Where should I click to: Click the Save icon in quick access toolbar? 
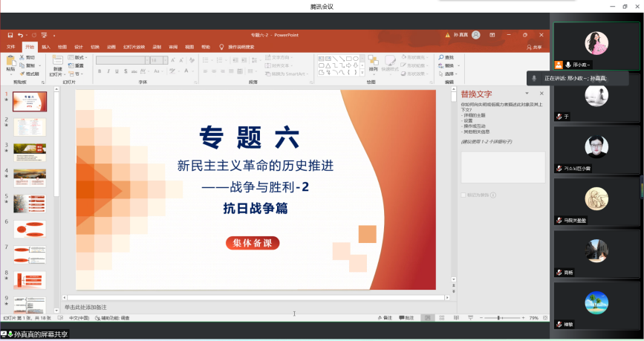coord(10,35)
